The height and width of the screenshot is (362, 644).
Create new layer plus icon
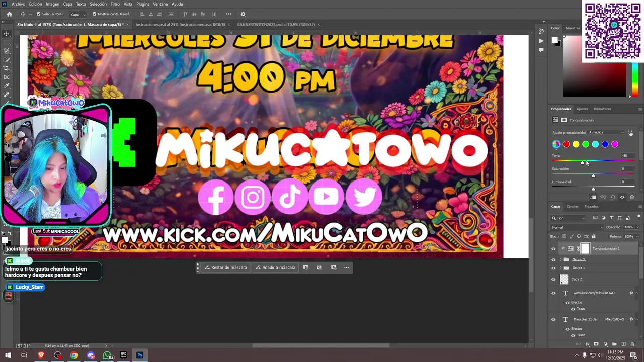623,344
